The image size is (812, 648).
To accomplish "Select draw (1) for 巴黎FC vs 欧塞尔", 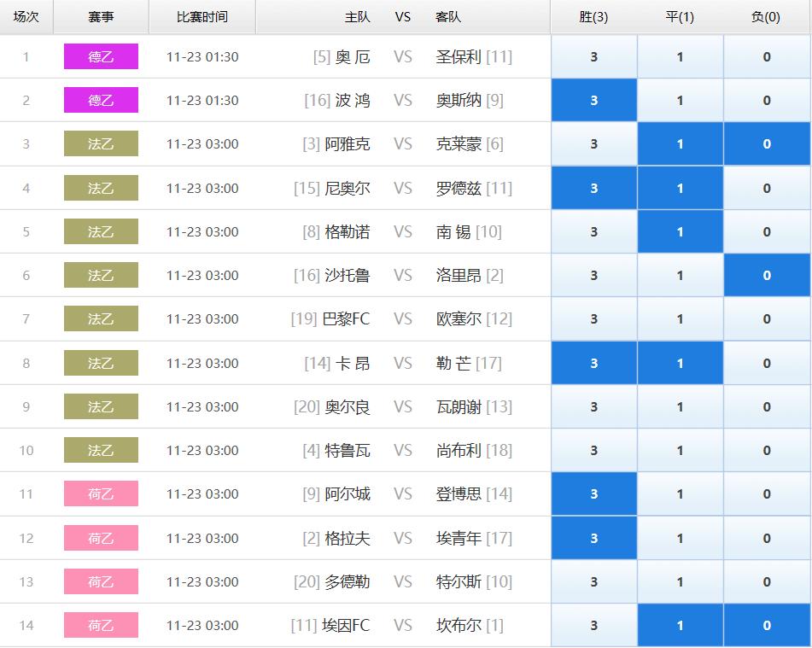I will 680,318.
